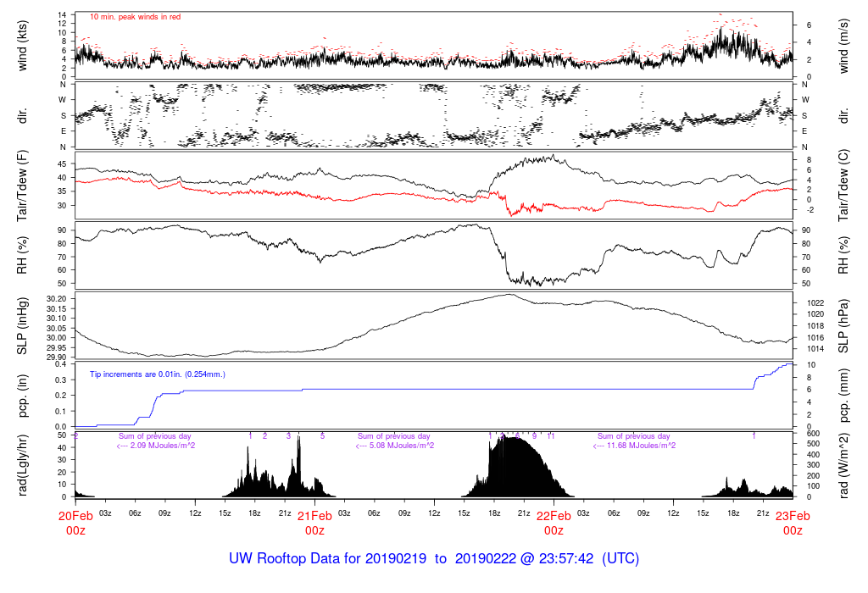Select the 'rad(Lgly/hr)' axis label

click(x=22, y=465)
